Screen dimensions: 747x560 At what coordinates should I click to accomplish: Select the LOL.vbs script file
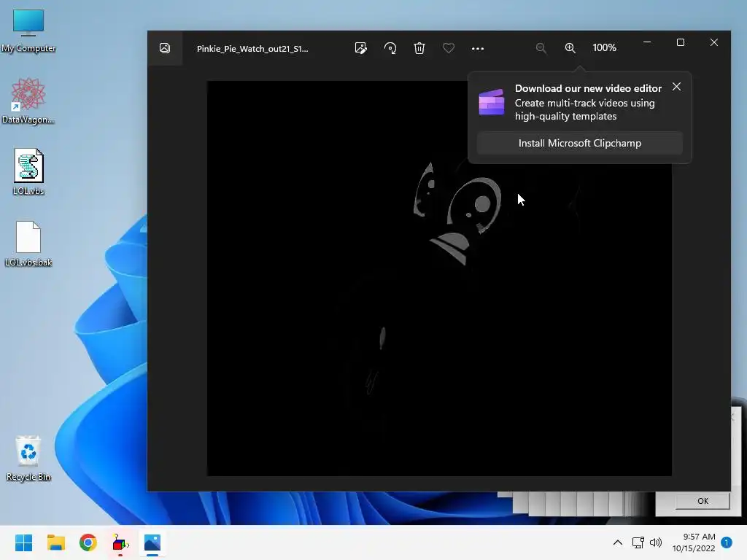[28, 172]
